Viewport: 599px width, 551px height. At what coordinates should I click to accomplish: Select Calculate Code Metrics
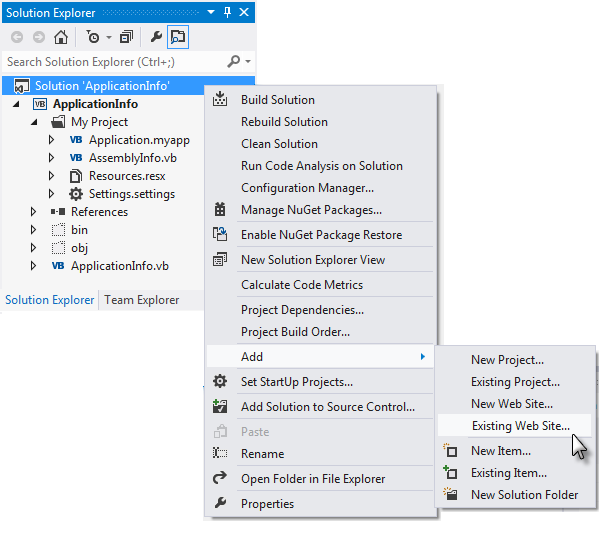coord(302,285)
